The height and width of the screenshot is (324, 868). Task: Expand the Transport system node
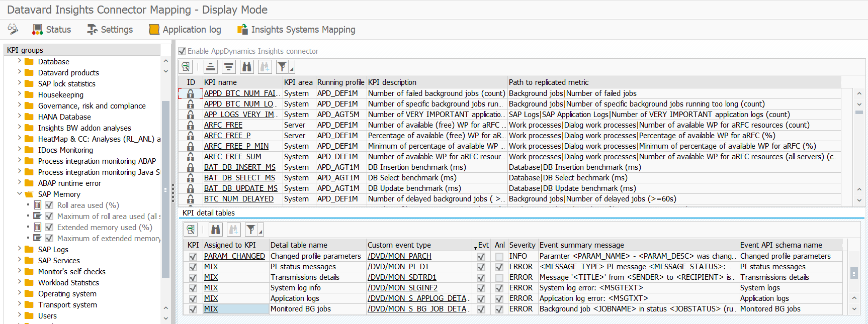click(20, 304)
